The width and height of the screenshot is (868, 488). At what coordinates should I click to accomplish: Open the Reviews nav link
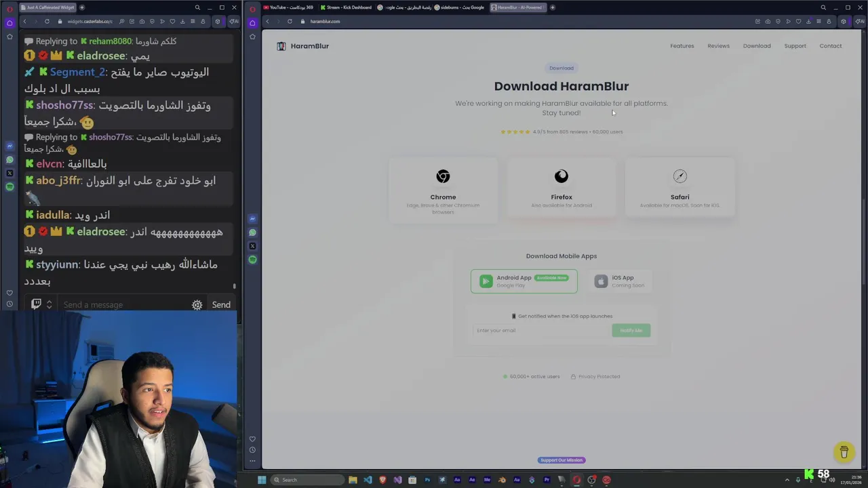pyautogui.click(x=718, y=46)
